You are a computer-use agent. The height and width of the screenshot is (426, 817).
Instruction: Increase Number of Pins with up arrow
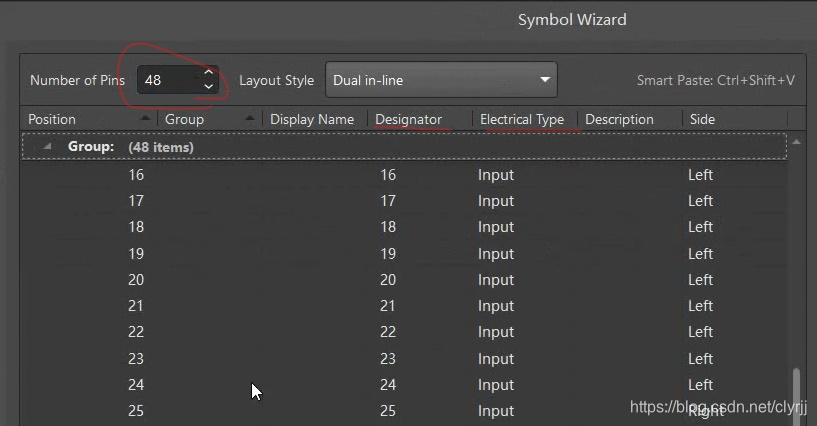pyautogui.click(x=208, y=73)
